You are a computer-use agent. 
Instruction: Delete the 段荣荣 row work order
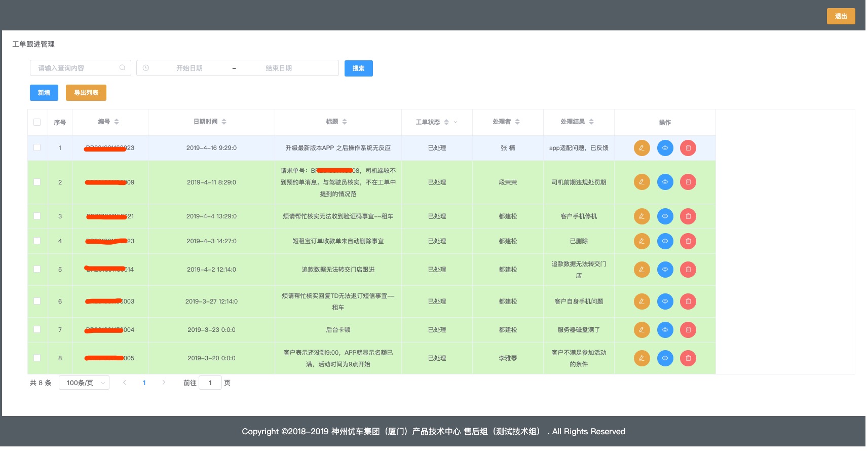688,182
